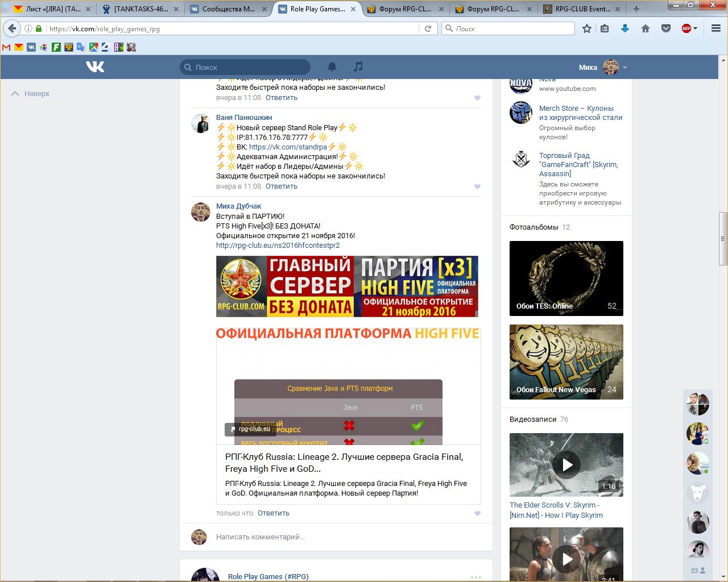728x582 pixels.
Task: Open the Merch Store avatar icon
Action: point(521,113)
